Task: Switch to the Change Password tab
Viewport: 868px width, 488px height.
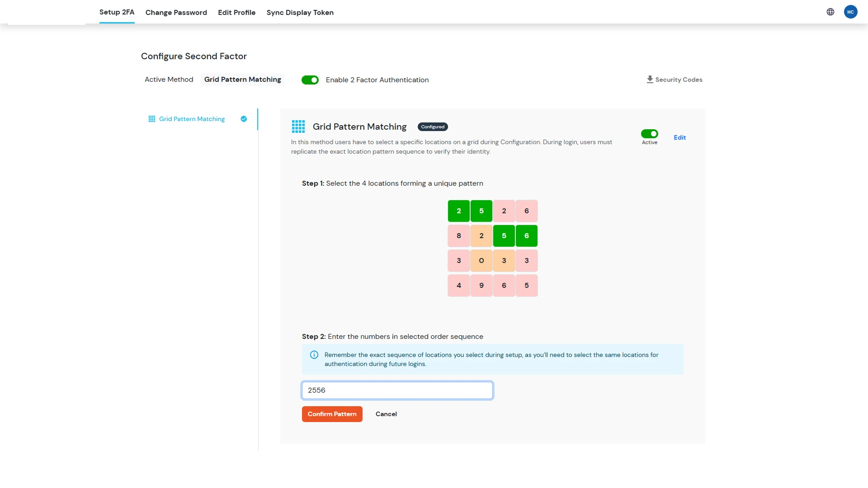Action: 176,12
